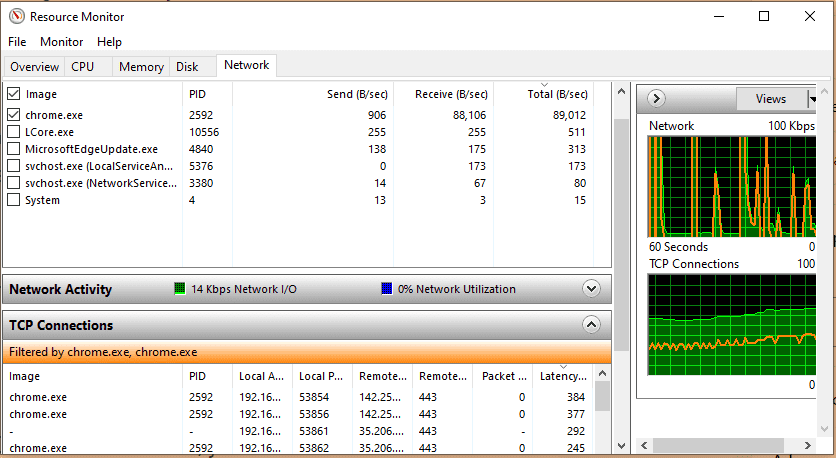Viewport: 836px width, 458px height.
Task: Check the svchost.exe LocalService checkbox
Action: pos(13,166)
